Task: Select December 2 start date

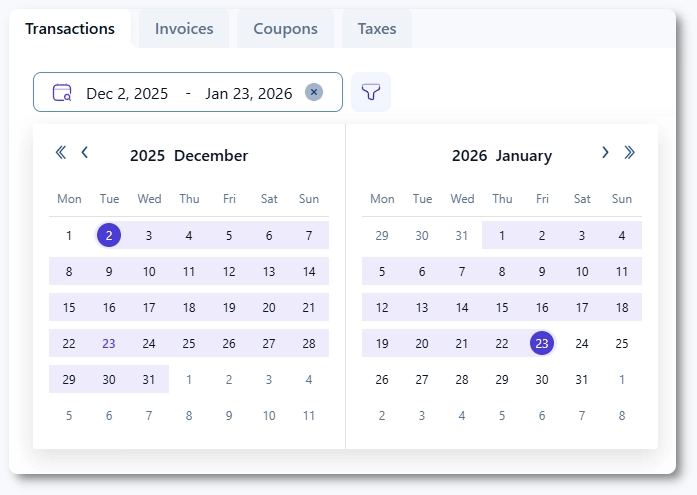Action: pos(109,236)
